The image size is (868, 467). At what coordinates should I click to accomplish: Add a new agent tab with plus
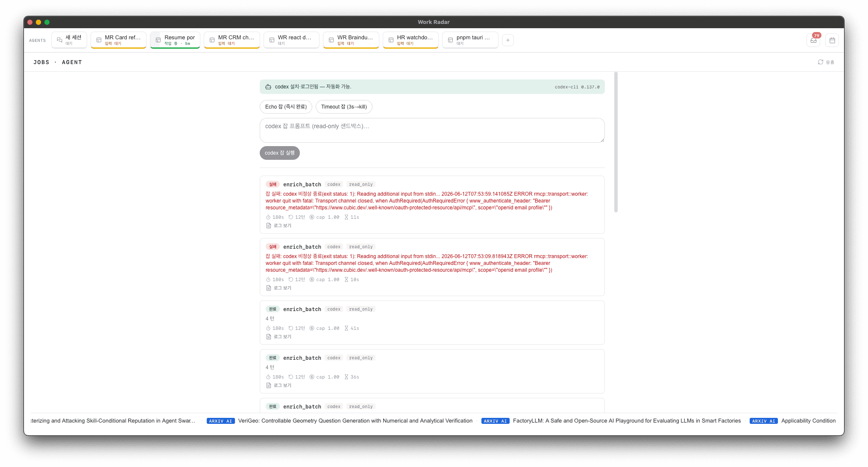[507, 40]
